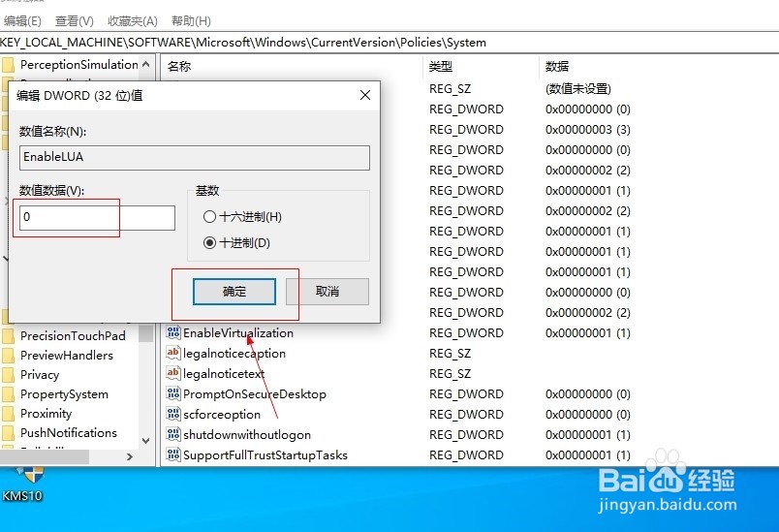Select the 十进制(D) decimal radio option
This screenshot has height=532, width=779.
[236, 243]
